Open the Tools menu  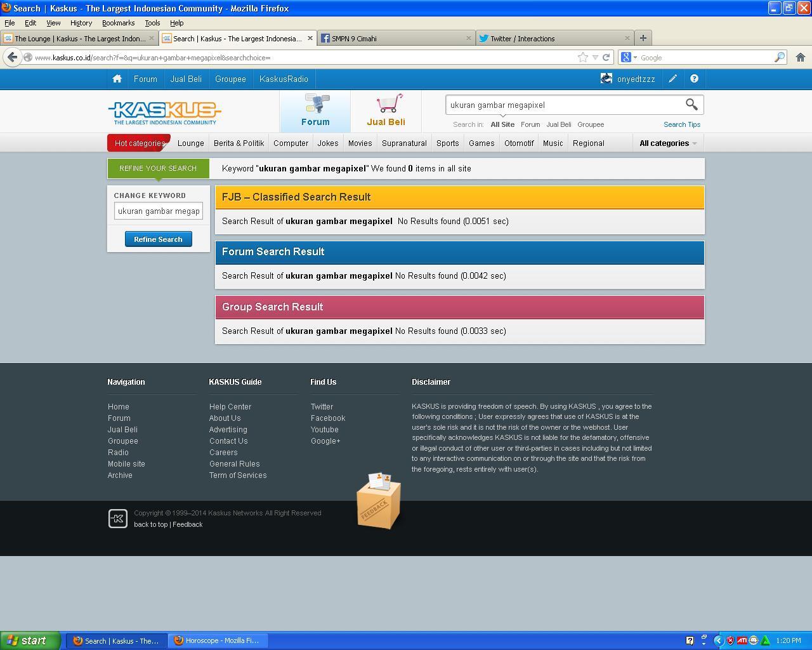tap(152, 23)
